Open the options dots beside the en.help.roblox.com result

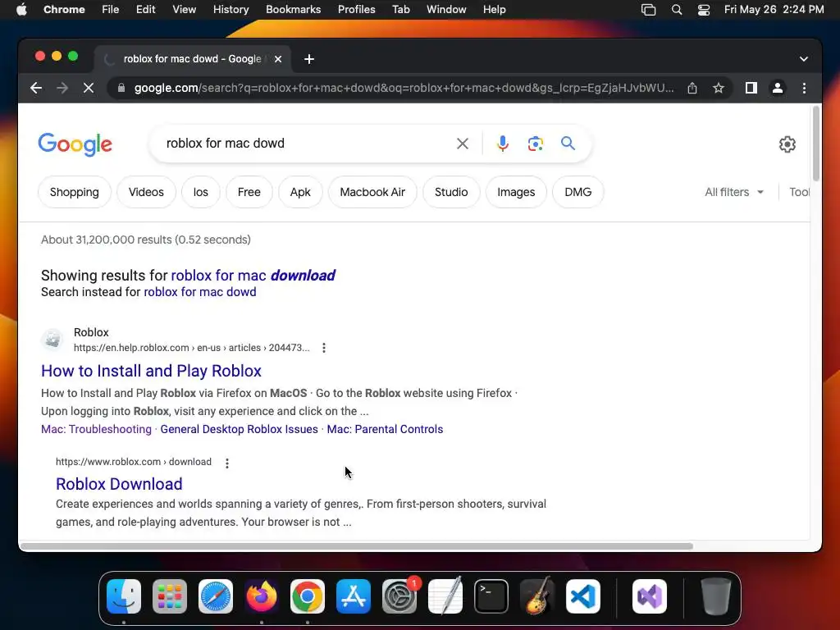[323, 348]
